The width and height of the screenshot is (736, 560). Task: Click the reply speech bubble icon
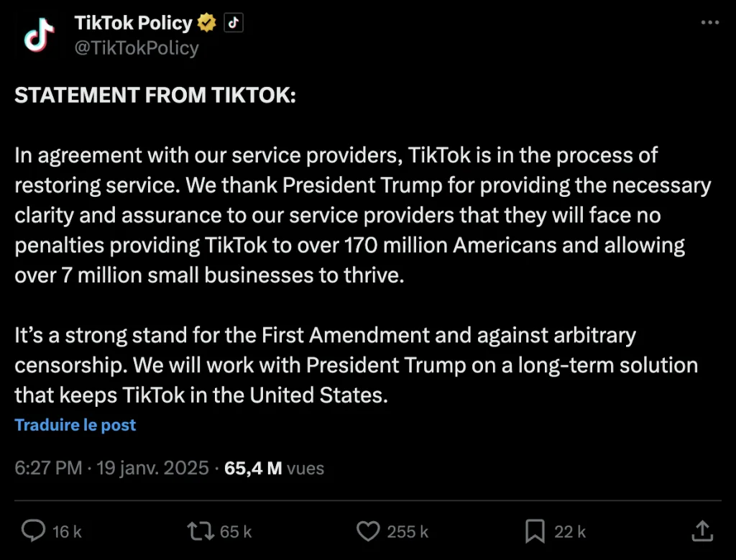(x=33, y=531)
